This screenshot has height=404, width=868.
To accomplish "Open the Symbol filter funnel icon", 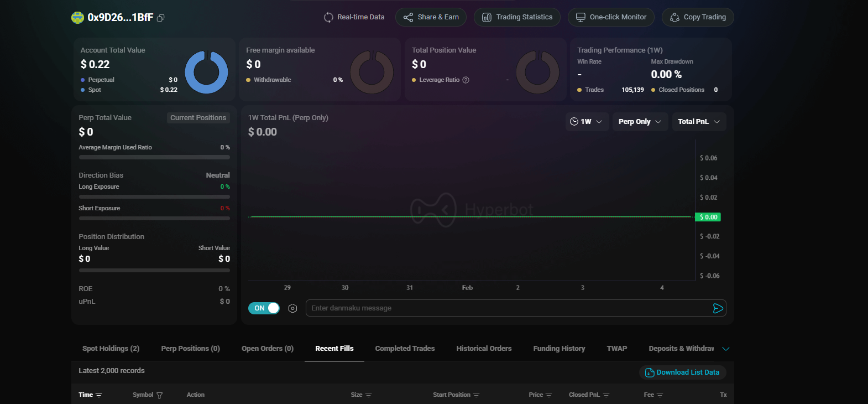I will (x=160, y=395).
